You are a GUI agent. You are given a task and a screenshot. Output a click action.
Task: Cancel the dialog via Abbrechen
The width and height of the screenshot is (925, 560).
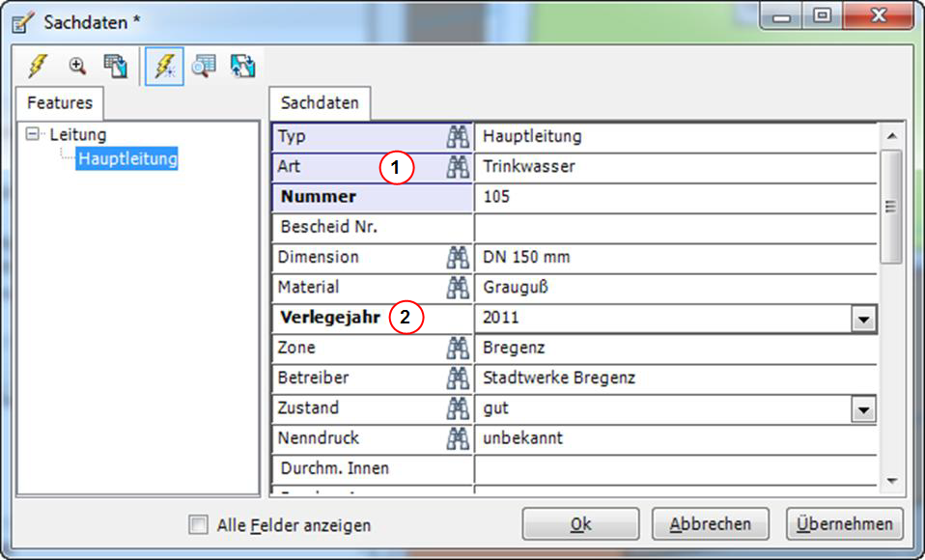coord(711,523)
